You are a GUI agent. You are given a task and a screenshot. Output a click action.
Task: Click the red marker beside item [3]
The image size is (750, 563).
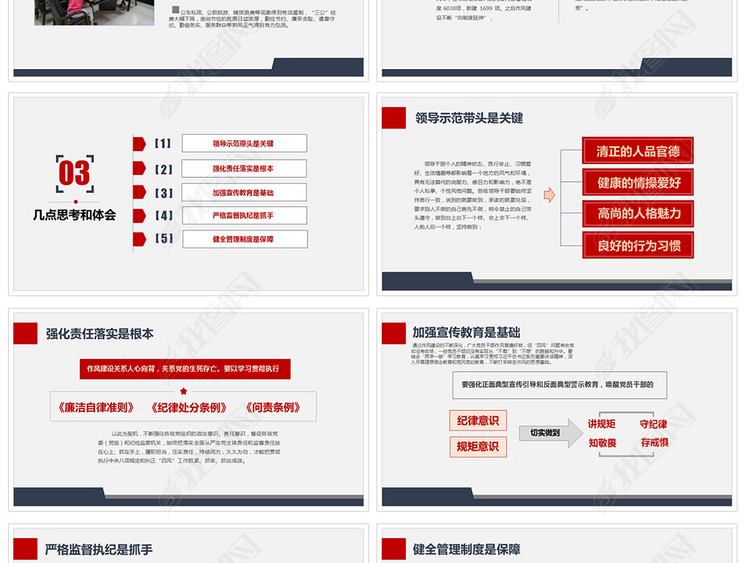(138, 192)
